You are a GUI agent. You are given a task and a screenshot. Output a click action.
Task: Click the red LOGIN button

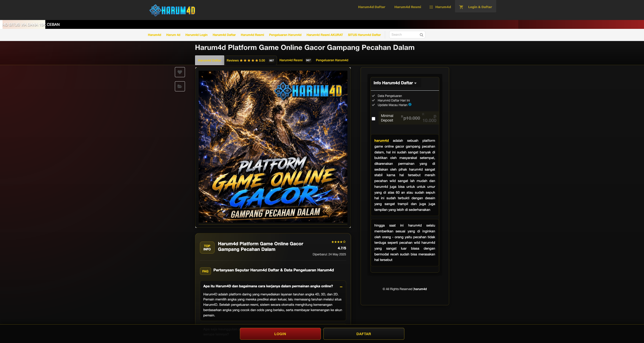tap(280, 334)
